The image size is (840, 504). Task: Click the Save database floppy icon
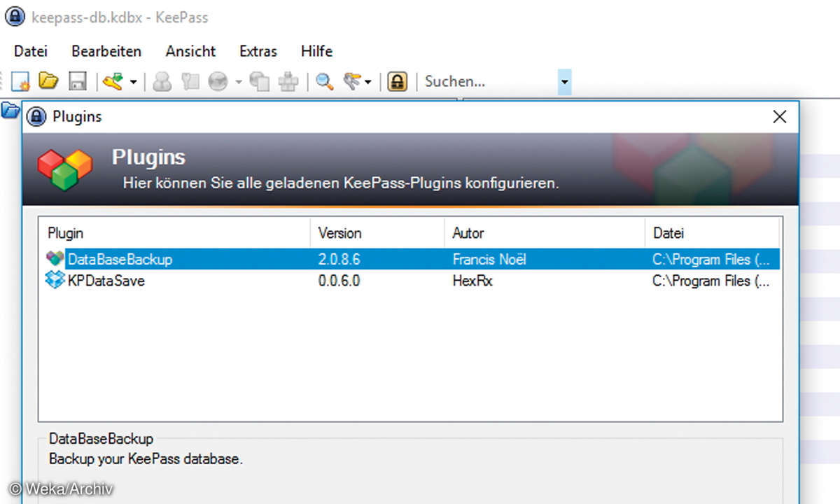click(x=77, y=81)
